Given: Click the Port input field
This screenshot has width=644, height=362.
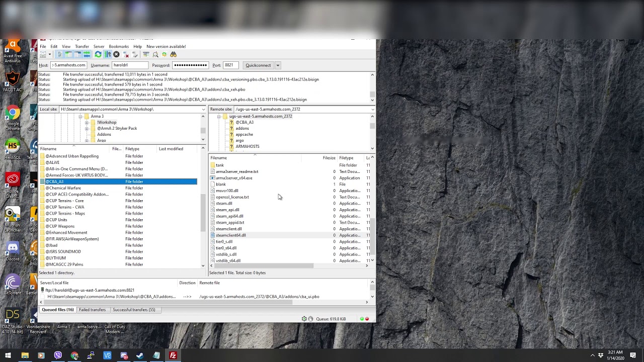Looking at the screenshot, I should 230,65.
